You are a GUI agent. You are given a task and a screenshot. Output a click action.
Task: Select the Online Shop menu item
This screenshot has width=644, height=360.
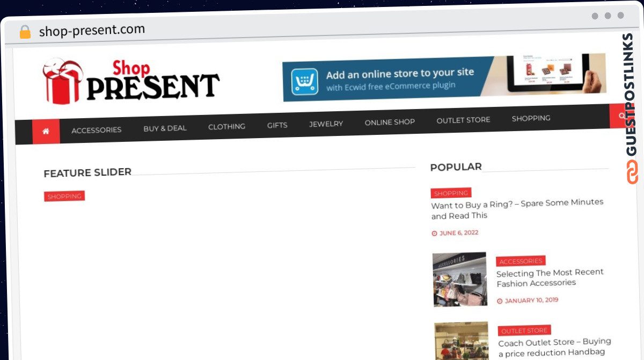(390, 122)
